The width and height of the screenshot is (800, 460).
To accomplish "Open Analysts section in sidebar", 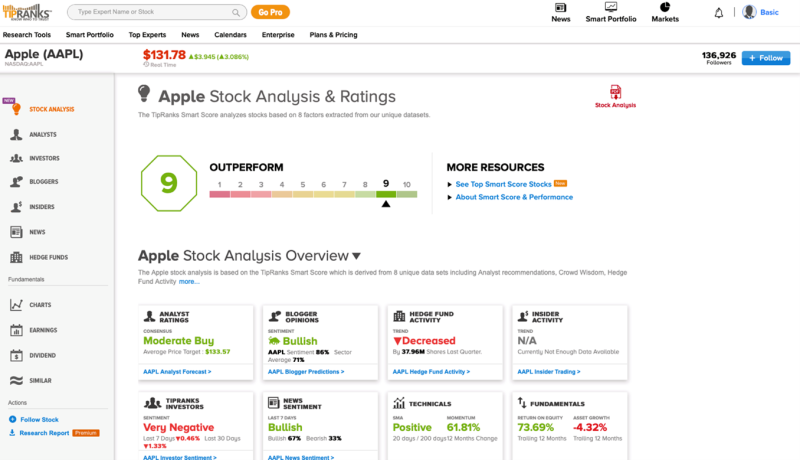I will click(43, 135).
